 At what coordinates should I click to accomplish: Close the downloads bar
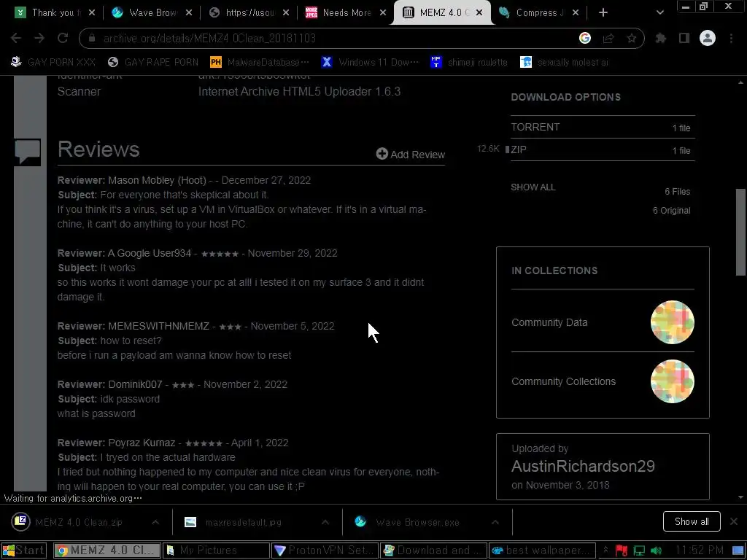coord(734,521)
